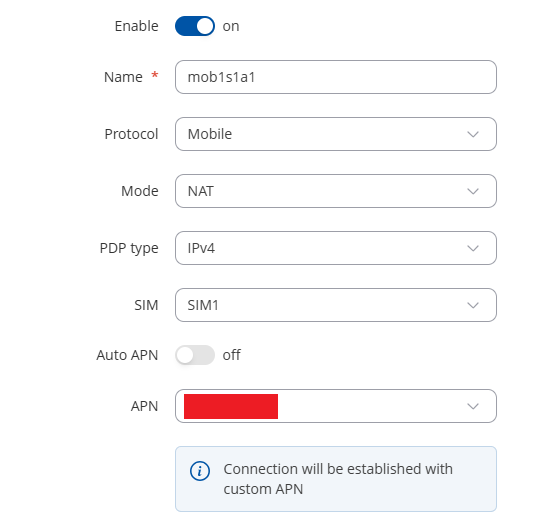Turn off the Enable switch
Screen dimensions: 541x526
(x=195, y=26)
